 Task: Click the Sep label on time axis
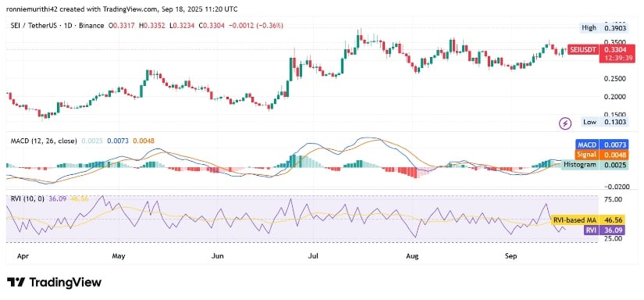(x=511, y=256)
